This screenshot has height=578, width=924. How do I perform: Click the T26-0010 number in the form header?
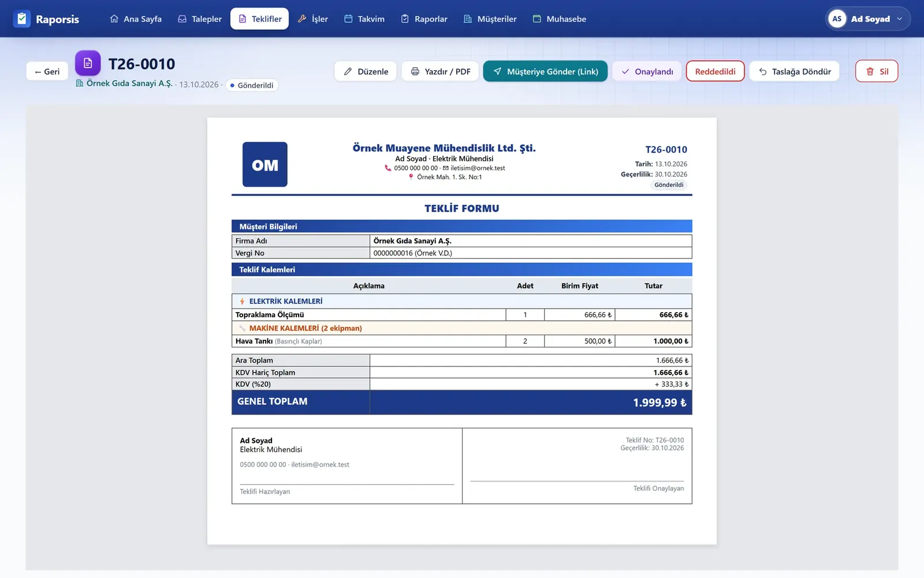666,150
